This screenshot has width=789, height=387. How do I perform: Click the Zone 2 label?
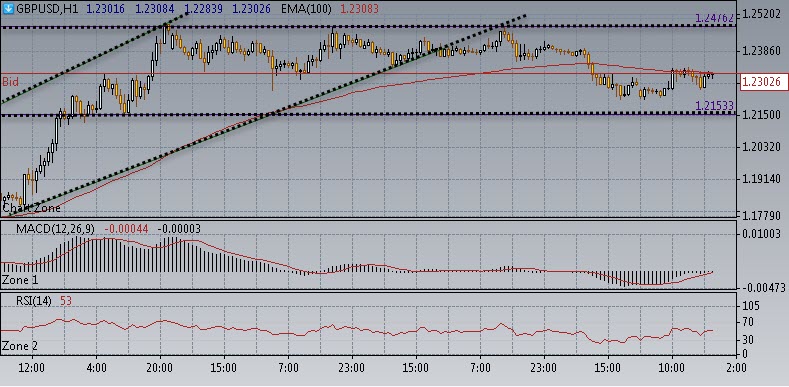tap(20, 346)
